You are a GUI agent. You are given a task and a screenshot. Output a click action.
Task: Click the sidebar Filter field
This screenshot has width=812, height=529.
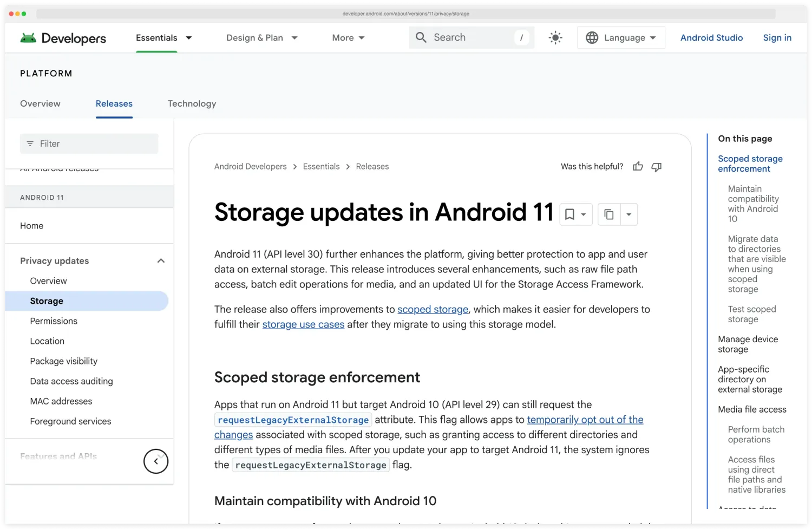point(89,143)
